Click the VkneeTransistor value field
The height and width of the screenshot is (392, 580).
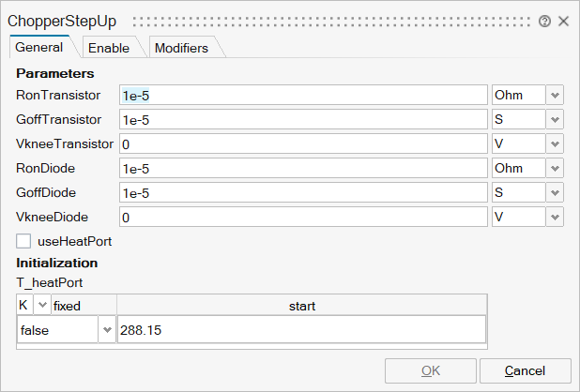(x=303, y=143)
